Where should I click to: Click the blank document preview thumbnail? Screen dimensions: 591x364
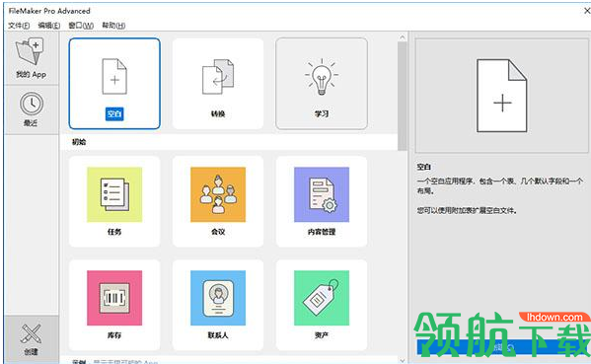pos(501,96)
